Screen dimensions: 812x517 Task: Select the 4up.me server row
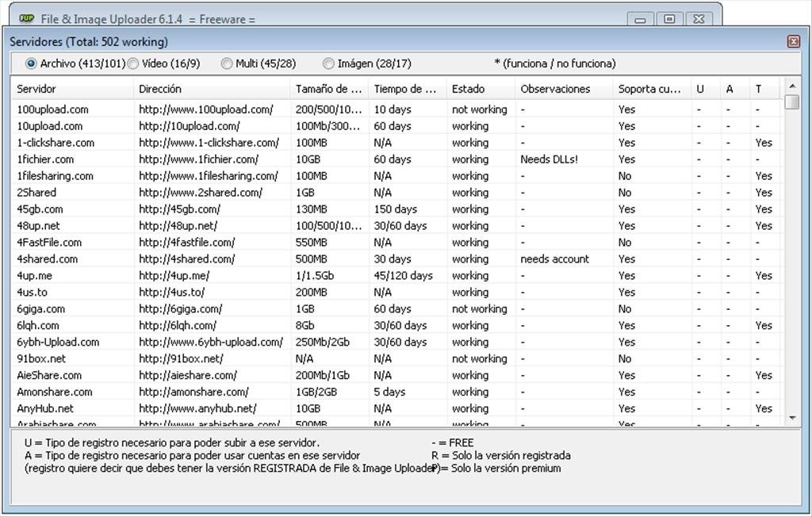tap(396, 275)
